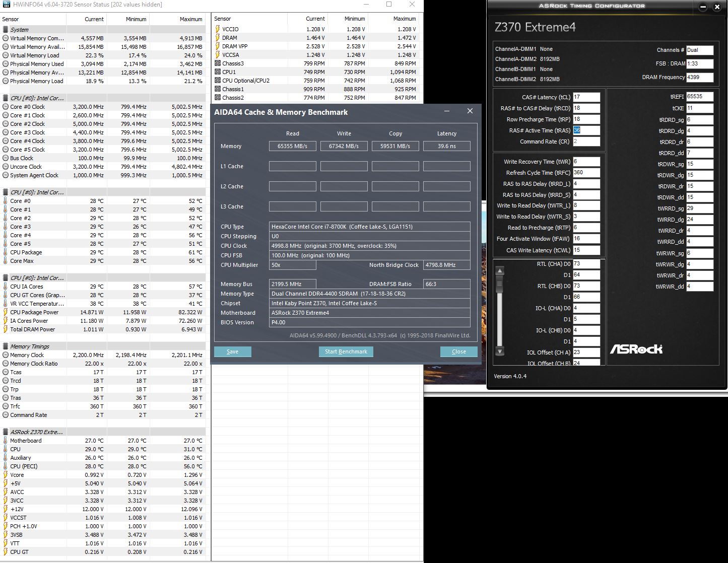This screenshot has height=563, width=728.
Task: Click the RTL (CHA) D0 field
Action: (x=586, y=264)
